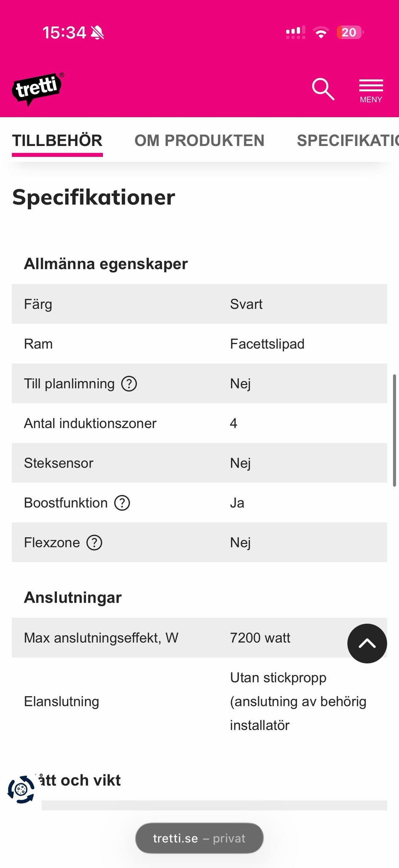Image resolution: width=399 pixels, height=868 pixels.
Task: Tap the Allmänna egenskaper section heading
Action: (x=106, y=264)
